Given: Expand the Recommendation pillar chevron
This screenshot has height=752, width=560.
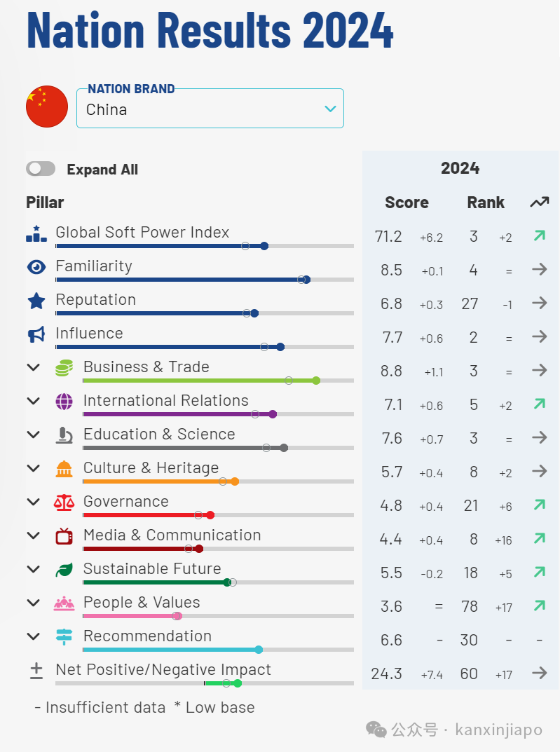Looking at the screenshot, I should [x=34, y=636].
